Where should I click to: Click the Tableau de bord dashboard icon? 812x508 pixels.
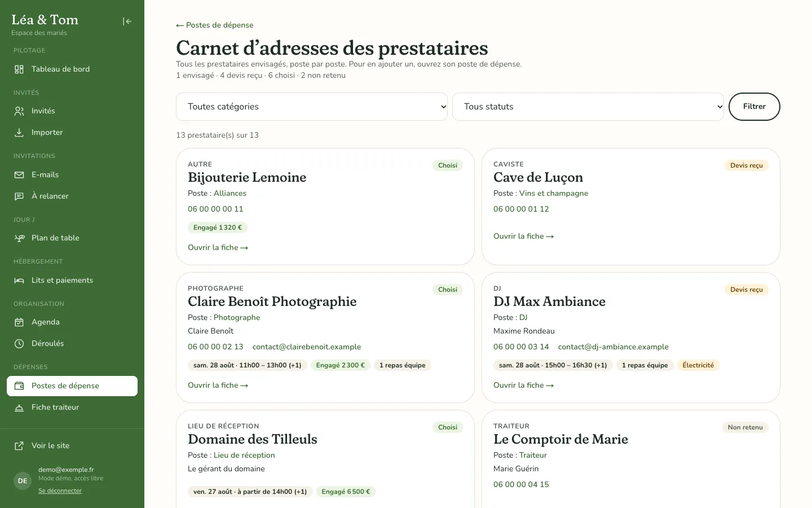pos(19,69)
